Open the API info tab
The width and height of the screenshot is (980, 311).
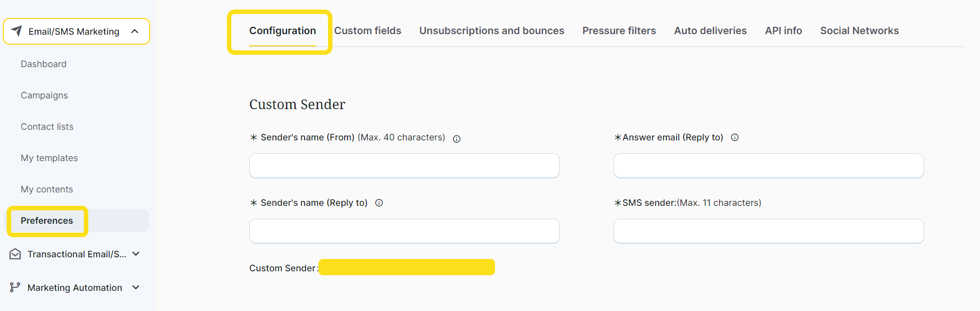coord(783,31)
